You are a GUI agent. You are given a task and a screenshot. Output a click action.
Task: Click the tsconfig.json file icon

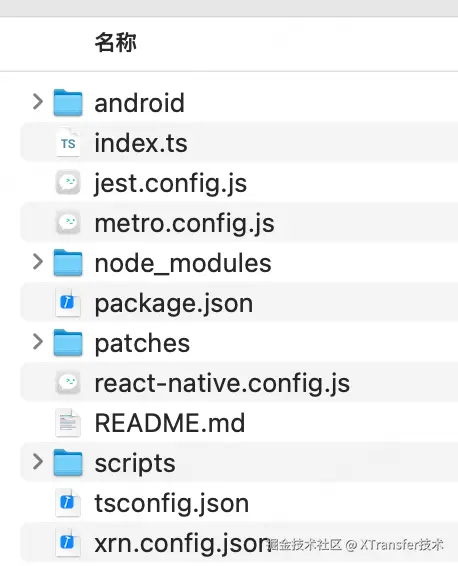(x=68, y=502)
